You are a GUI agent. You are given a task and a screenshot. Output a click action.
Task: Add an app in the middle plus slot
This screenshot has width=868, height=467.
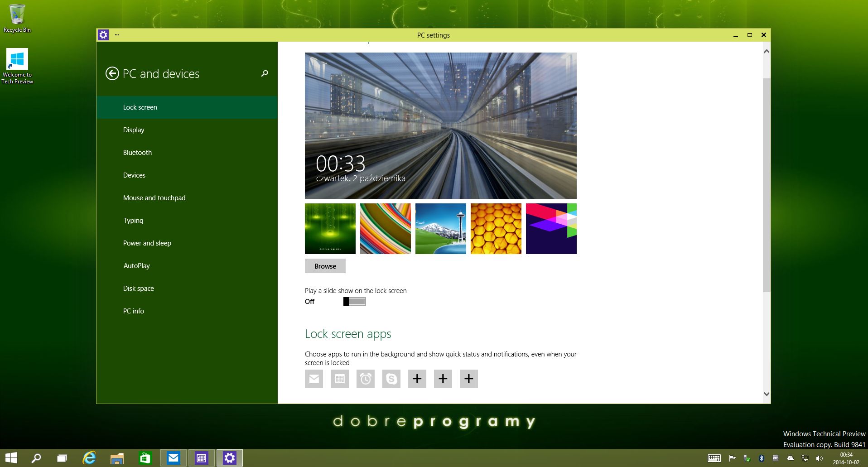click(443, 379)
